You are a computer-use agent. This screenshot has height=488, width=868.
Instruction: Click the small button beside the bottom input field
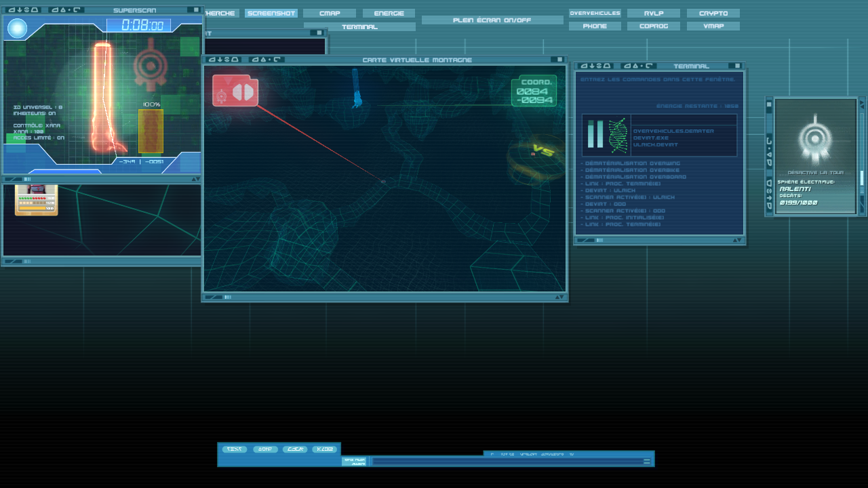tap(355, 462)
